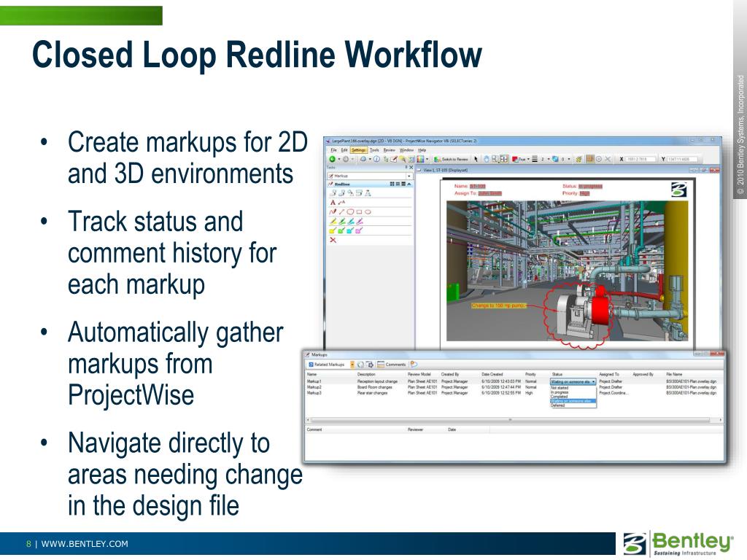
Task: Select the pointer arrow tool
Action: click(x=476, y=159)
